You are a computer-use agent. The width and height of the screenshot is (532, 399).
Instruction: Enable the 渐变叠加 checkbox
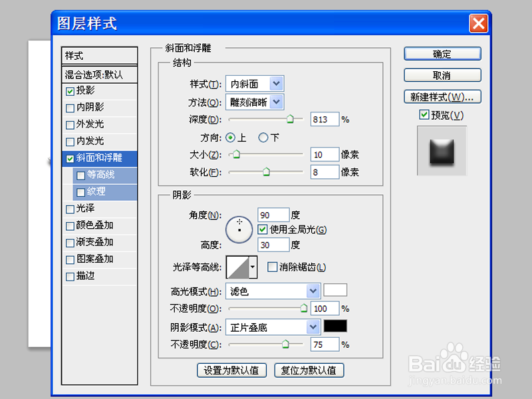70,243
